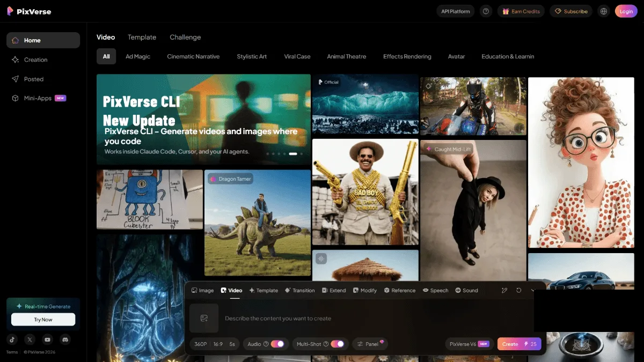
Task: Open the Discord social link
Action: pos(65,339)
